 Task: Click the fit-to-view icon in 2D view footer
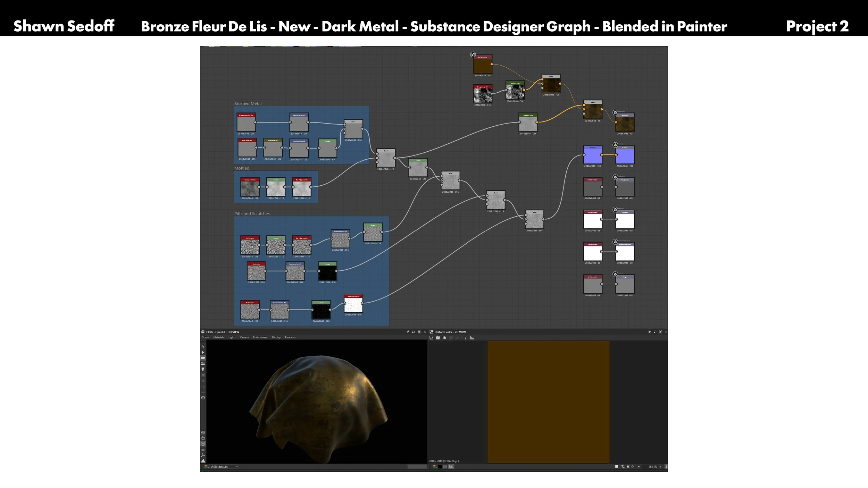click(x=628, y=467)
